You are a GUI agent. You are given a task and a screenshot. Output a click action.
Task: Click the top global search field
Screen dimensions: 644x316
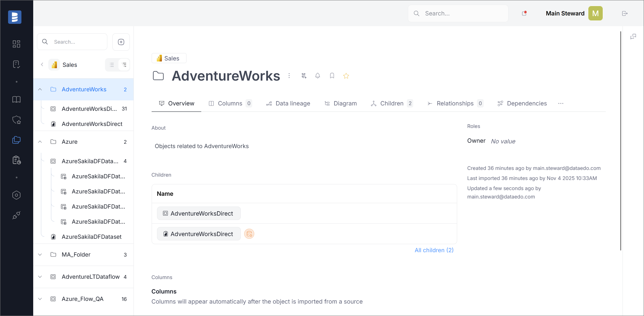458,13
